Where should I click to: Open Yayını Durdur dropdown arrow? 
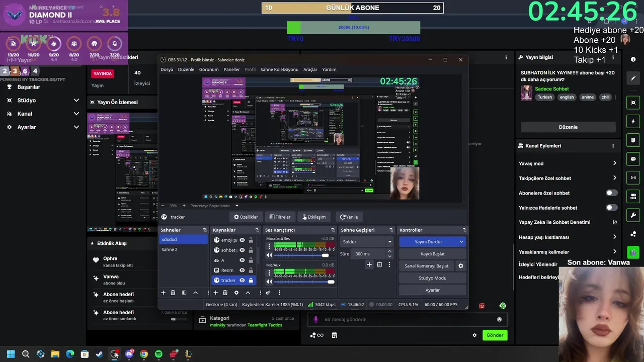(461, 242)
